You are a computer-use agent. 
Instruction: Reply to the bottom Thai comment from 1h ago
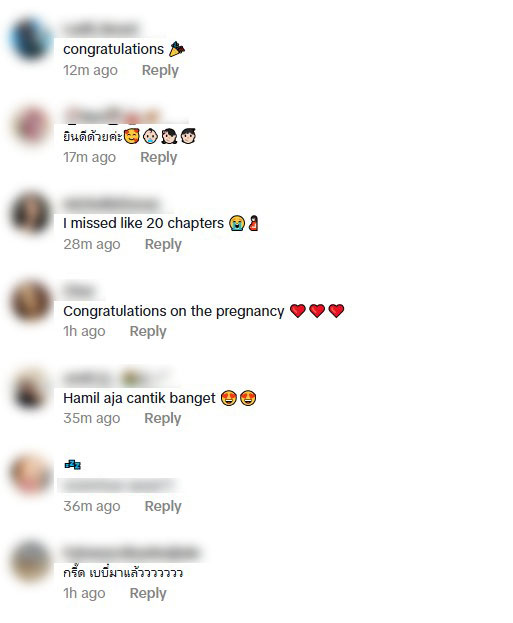[x=148, y=594]
